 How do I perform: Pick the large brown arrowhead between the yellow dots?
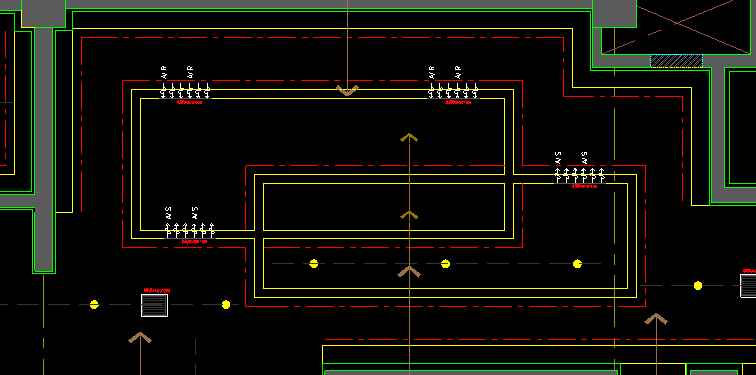409,272
